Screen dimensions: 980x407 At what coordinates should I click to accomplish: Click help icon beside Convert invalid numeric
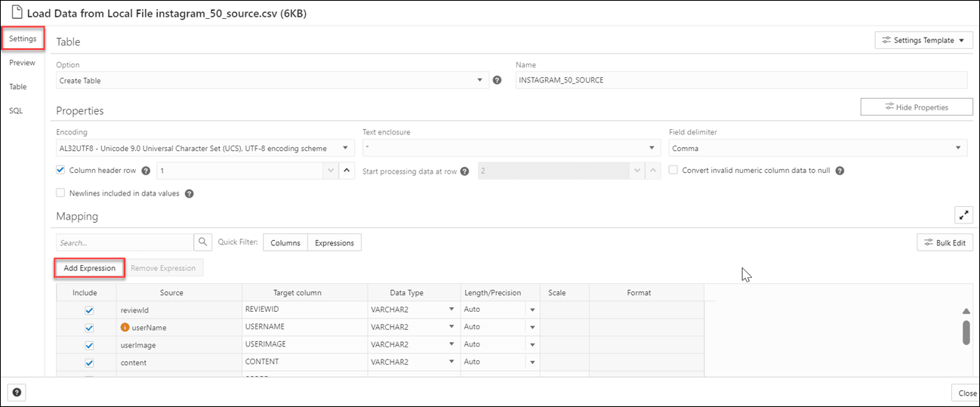pyautogui.click(x=840, y=171)
